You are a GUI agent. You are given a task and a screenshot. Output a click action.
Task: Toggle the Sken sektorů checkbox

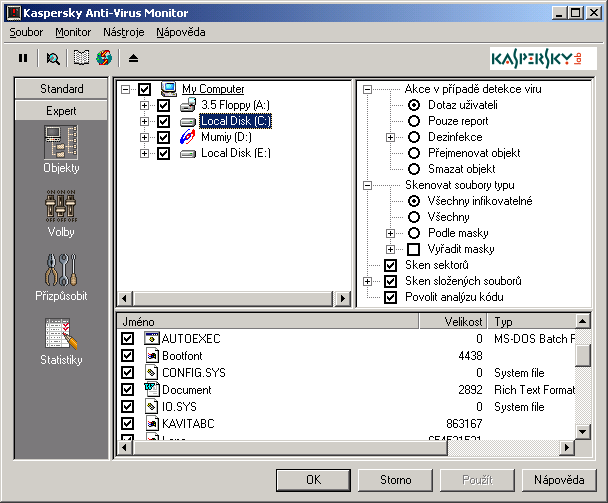(390, 265)
